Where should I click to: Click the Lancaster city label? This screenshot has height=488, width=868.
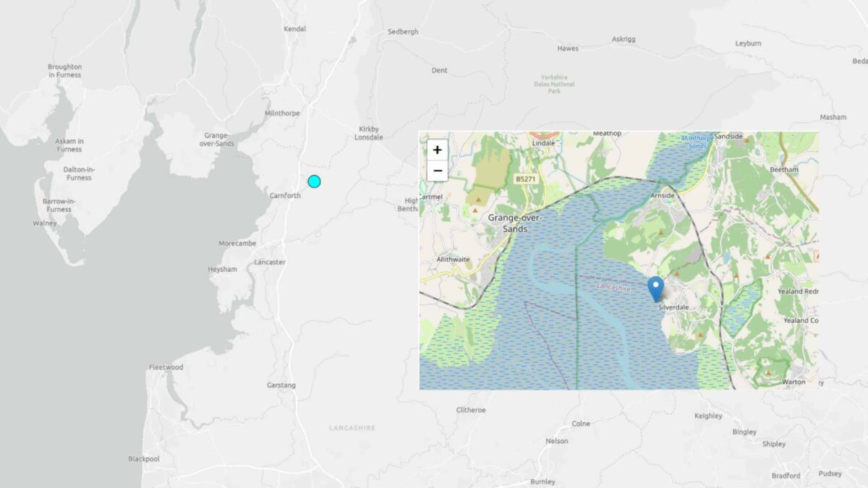tap(271, 263)
